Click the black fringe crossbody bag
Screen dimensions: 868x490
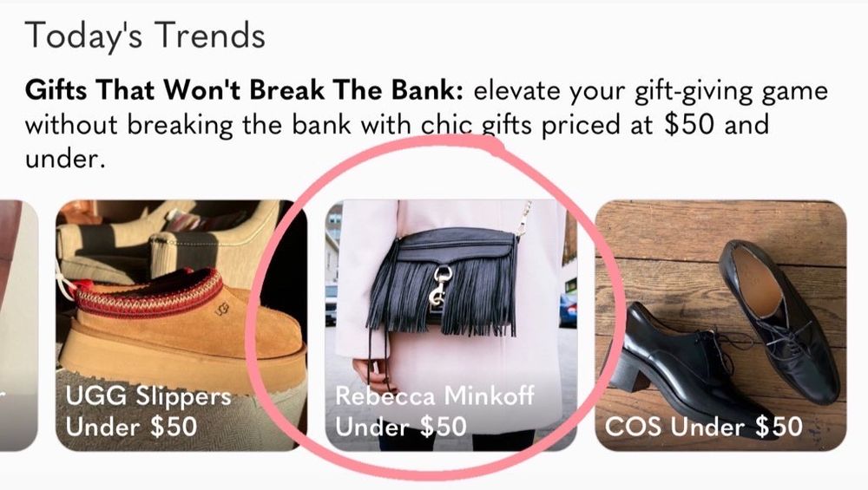(x=443, y=282)
